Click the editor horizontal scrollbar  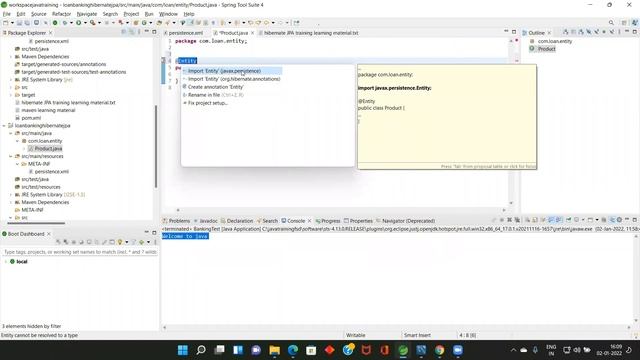pyautogui.click(x=341, y=210)
